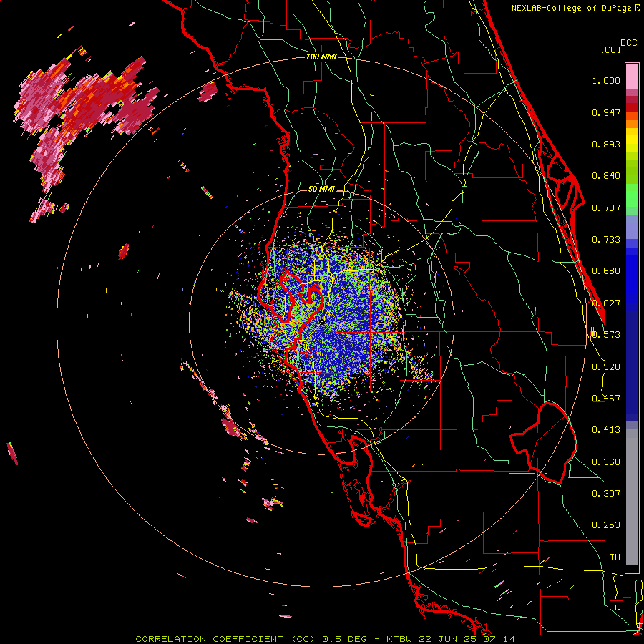The width and height of the screenshot is (644, 644).
Task: Pick the gray color bar segment
Action: coord(632,497)
